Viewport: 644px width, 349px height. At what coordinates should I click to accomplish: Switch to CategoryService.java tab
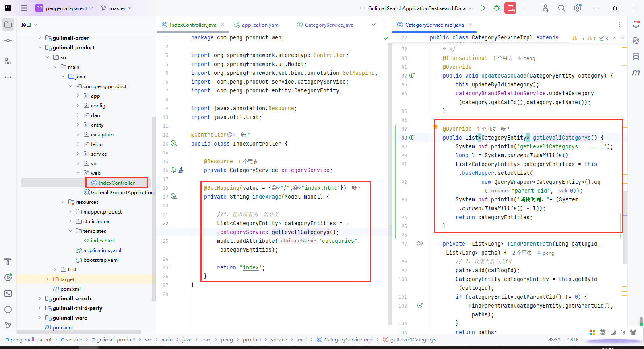pyautogui.click(x=325, y=25)
